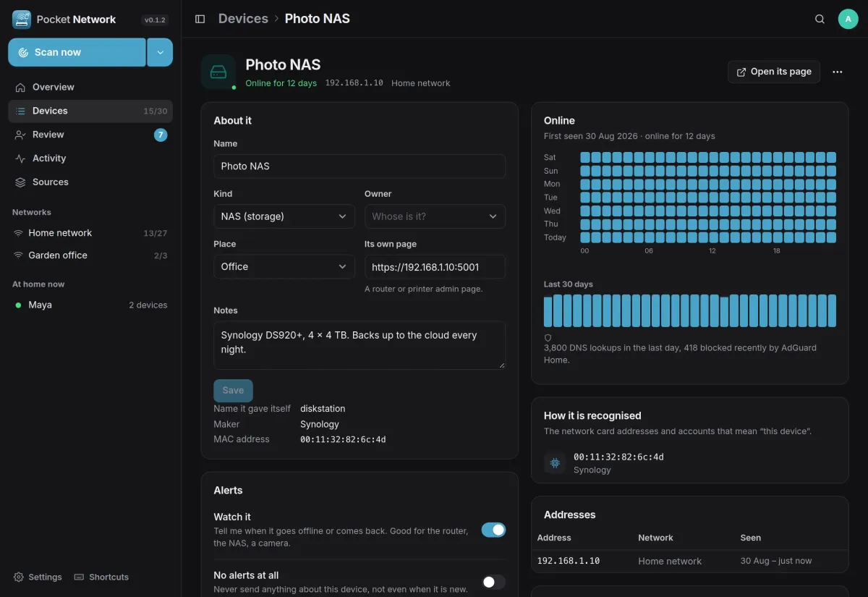Open the user avatar menu
Viewport: 868px width, 597px height.
point(848,19)
